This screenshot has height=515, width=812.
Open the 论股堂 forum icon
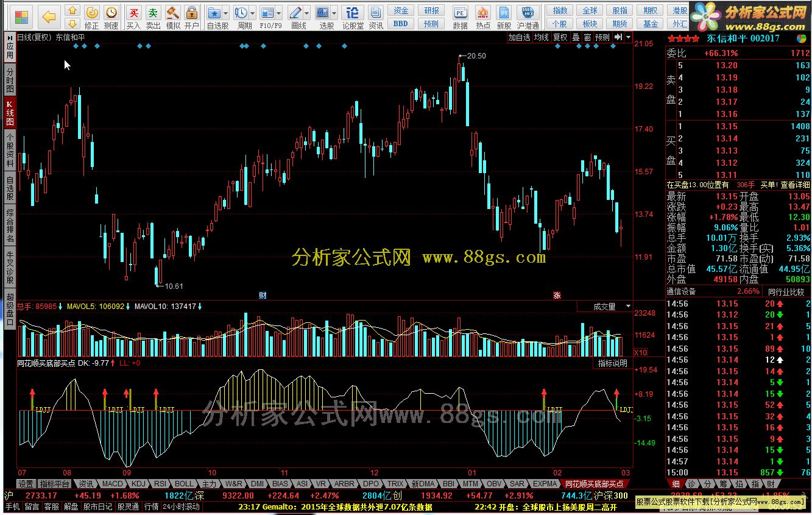[x=353, y=17]
